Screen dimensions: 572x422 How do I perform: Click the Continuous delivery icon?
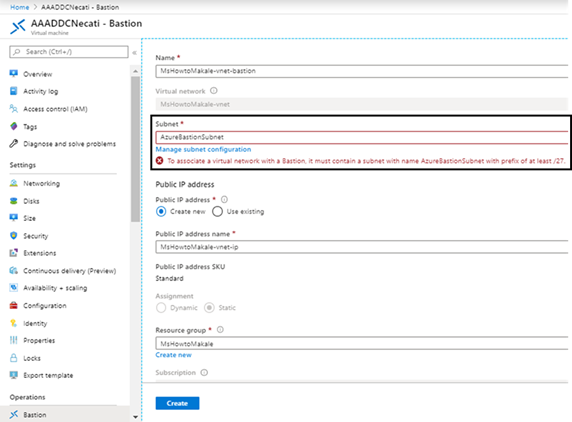click(13, 270)
